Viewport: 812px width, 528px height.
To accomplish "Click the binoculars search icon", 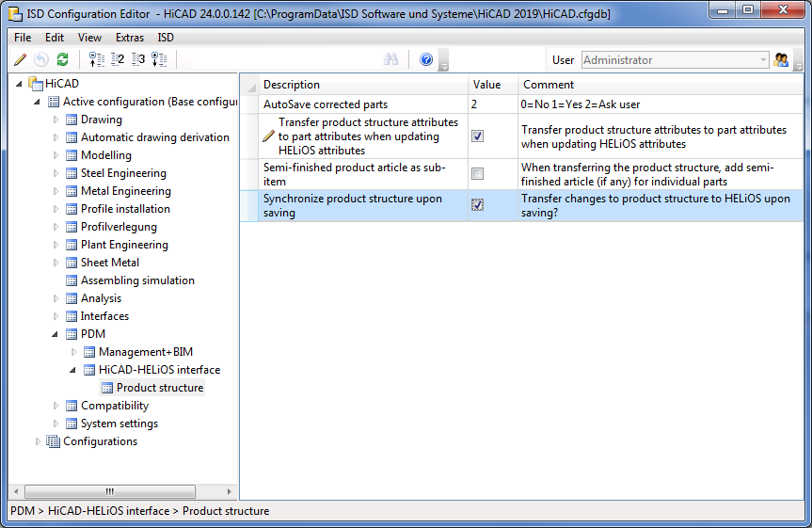I will (391, 59).
